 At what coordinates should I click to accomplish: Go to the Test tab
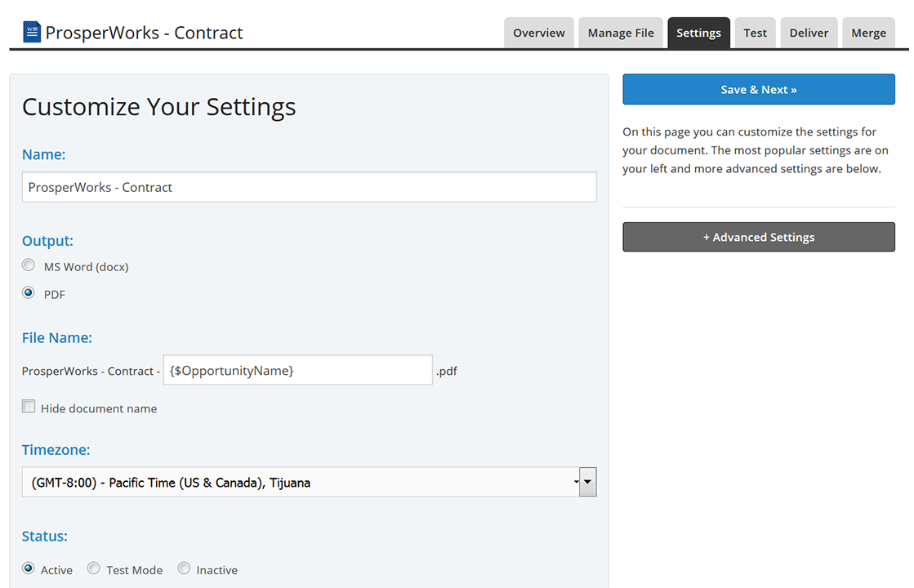755,33
